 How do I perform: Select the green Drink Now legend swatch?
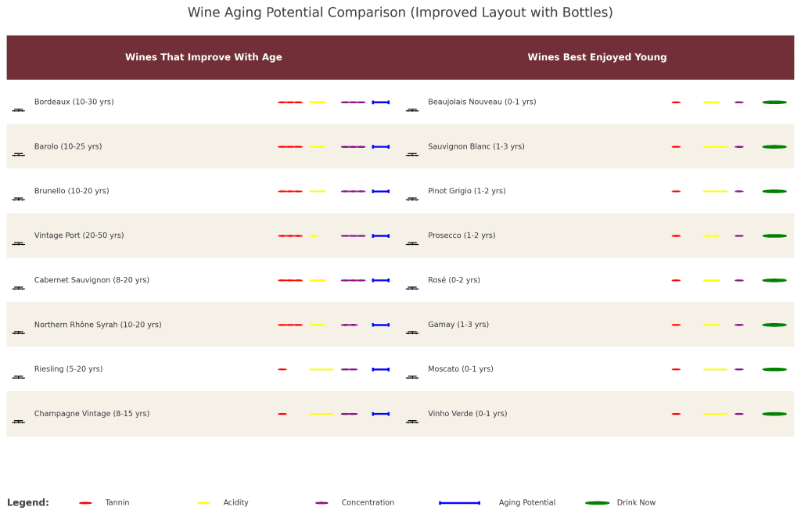(597, 503)
